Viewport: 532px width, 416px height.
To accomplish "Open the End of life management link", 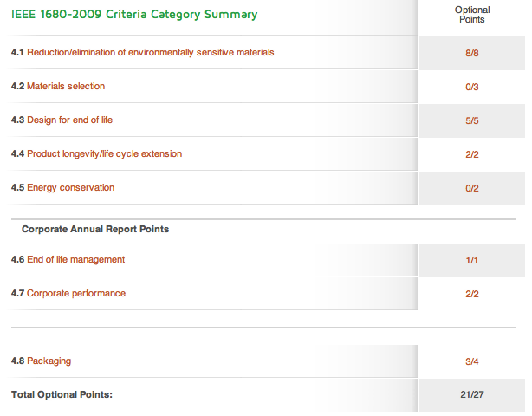I will pos(75,260).
